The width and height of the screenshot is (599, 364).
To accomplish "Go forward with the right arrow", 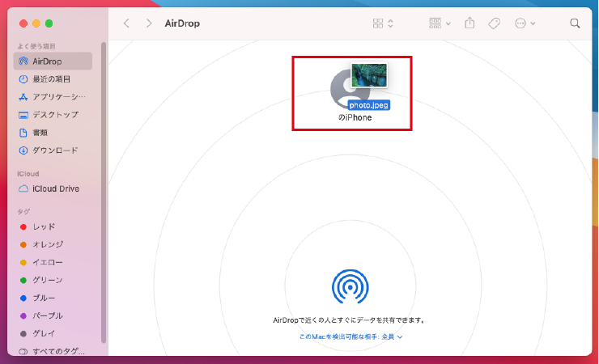I will (x=149, y=23).
